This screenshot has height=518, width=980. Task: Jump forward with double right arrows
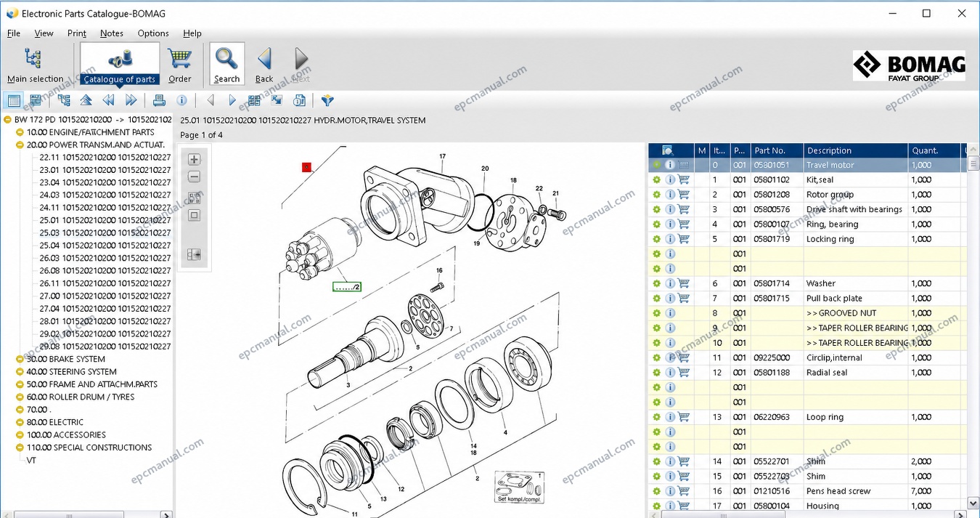(x=131, y=100)
